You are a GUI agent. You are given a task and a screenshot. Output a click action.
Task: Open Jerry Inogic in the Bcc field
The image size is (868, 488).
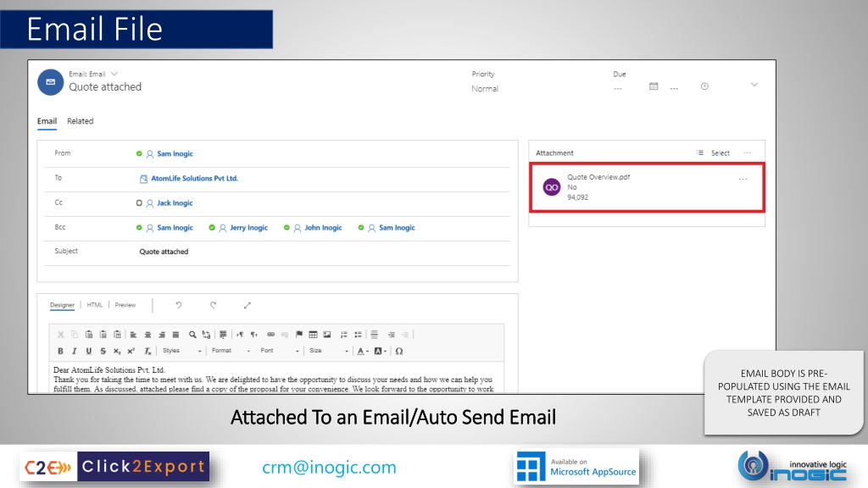click(x=248, y=227)
